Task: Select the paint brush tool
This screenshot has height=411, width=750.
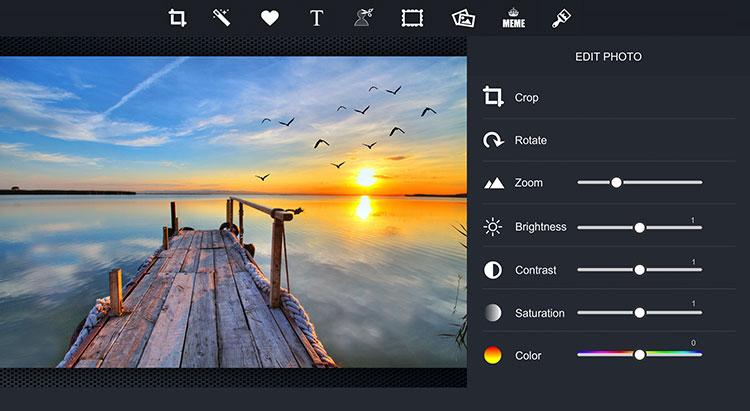Action: pos(561,18)
